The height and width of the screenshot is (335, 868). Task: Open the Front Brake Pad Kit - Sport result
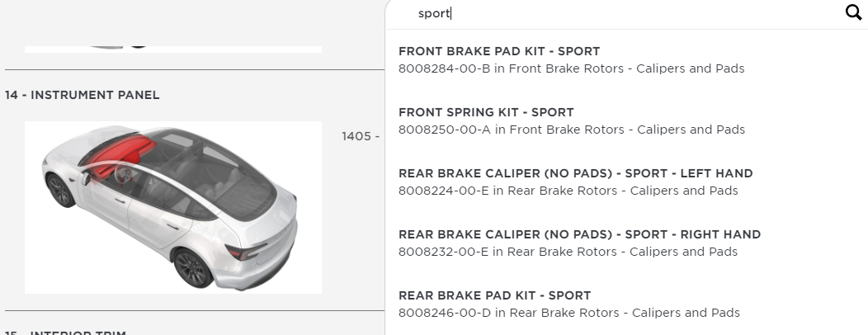pyautogui.click(x=499, y=51)
